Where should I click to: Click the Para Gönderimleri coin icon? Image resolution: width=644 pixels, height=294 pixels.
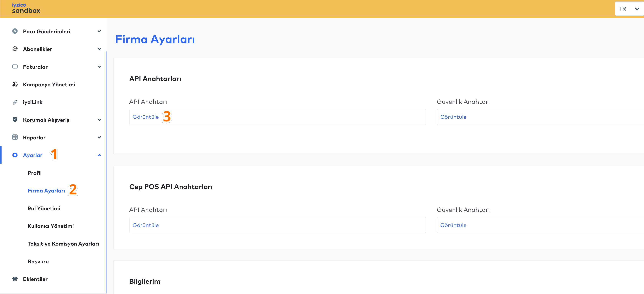coord(15,31)
